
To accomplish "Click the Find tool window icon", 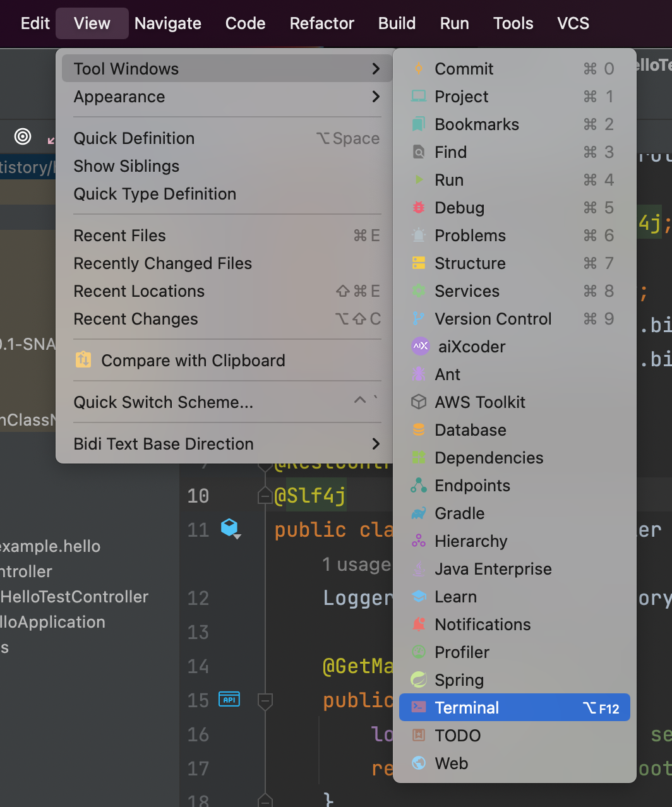I will point(418,152).
